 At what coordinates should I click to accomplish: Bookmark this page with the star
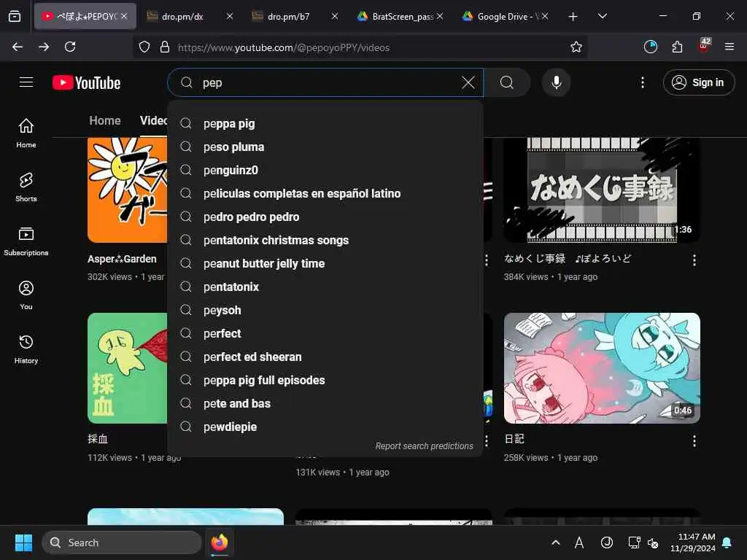coord(576,47)
